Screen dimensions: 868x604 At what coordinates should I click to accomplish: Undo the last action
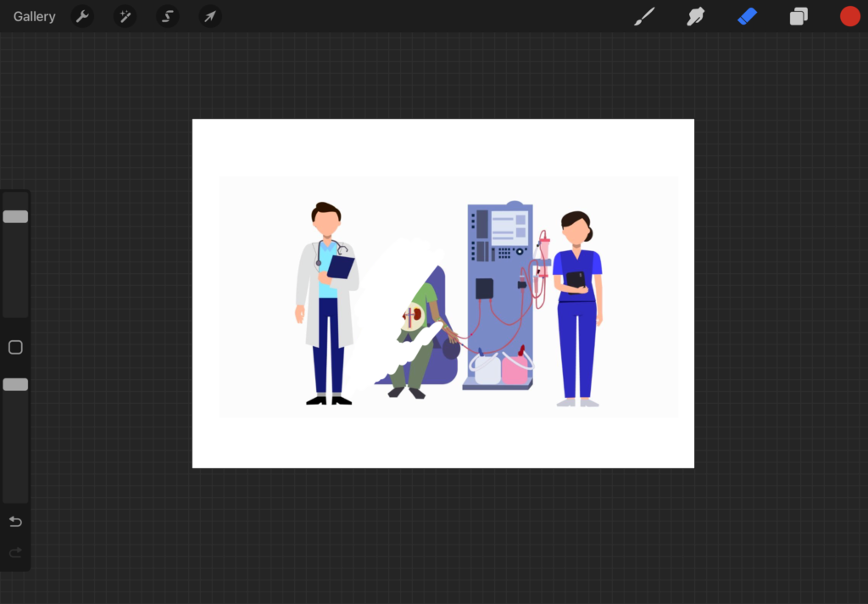[x=15, y=522]
